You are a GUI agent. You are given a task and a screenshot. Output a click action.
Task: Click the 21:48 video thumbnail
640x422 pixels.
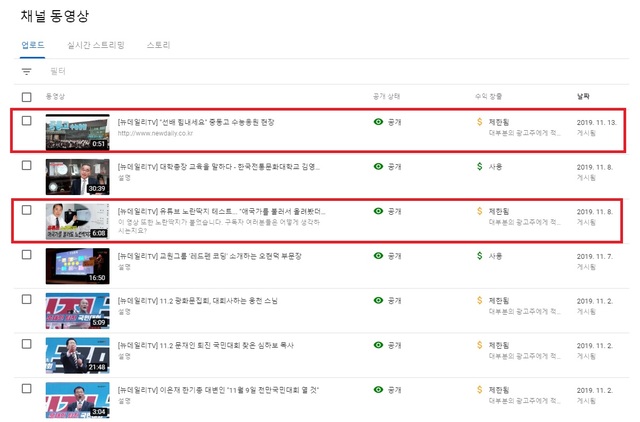coord(78,355)
